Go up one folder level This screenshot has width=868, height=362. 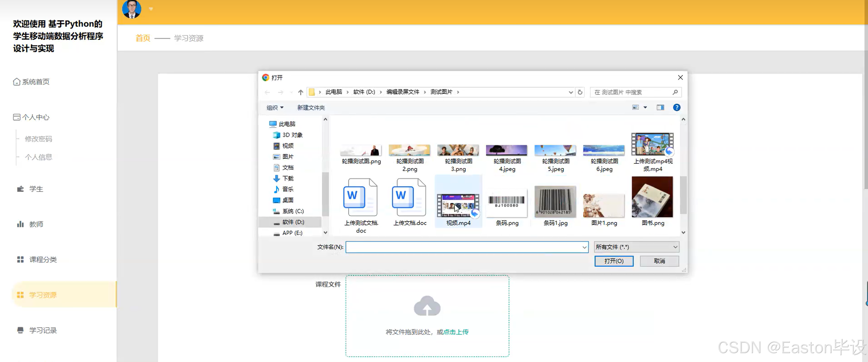click(301, 92)
